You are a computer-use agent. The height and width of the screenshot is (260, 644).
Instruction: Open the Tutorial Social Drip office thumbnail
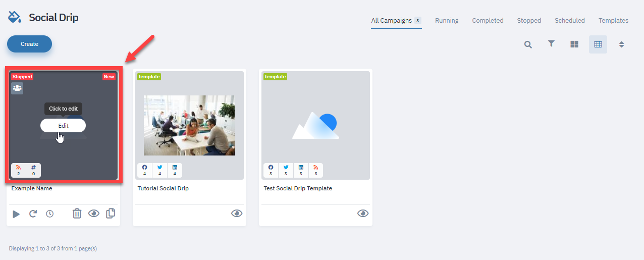(189, 125)
